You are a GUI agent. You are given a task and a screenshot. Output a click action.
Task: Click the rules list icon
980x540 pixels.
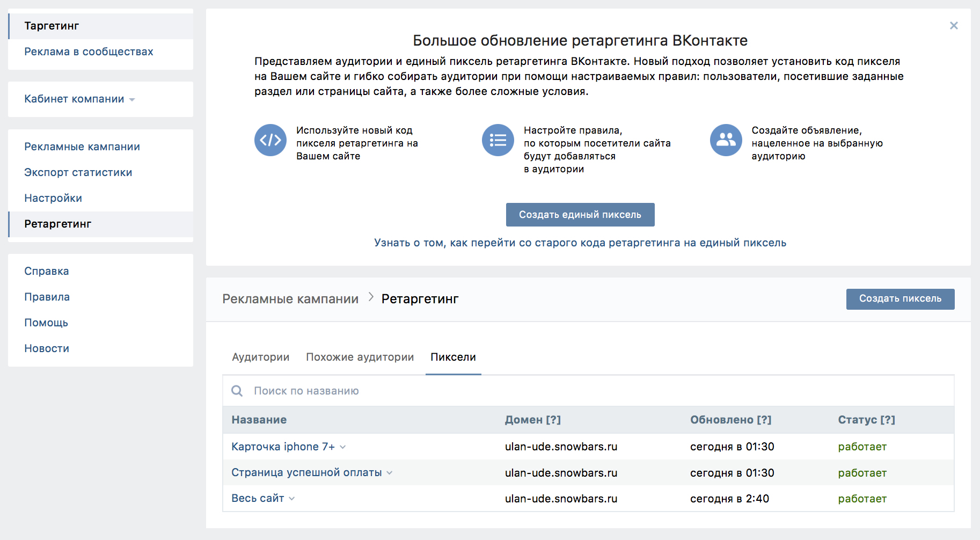tap(498, 140)
